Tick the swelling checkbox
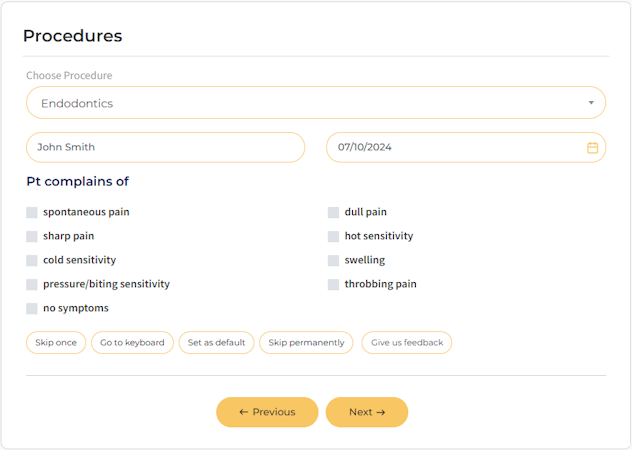The image size is (632, 450). click(x=334, y=260)
